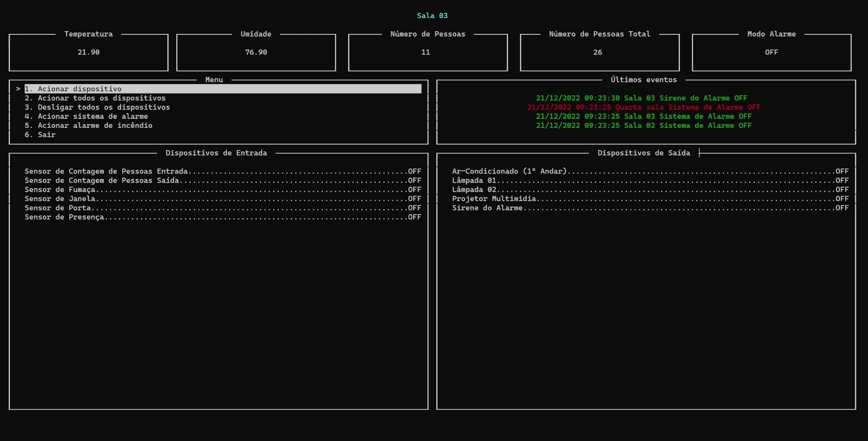This screenshot has width=868, height=441.
Task: Select menu option 1. Acionar dispositivo
Action: click(x=223, y=89)
